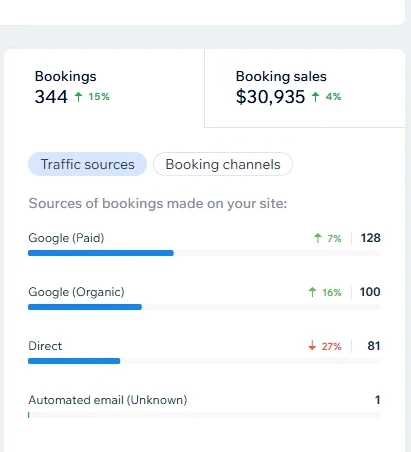
Task: Click the count 1 for Automated email
Action: (377, 400)
